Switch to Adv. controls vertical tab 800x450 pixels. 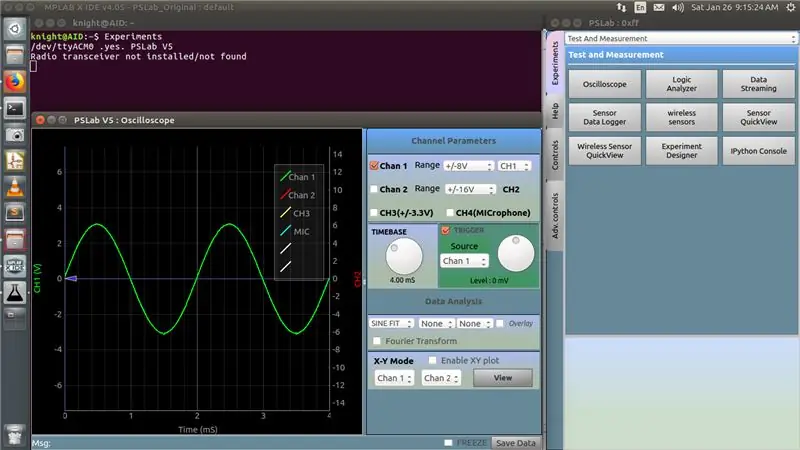(555, 215)
